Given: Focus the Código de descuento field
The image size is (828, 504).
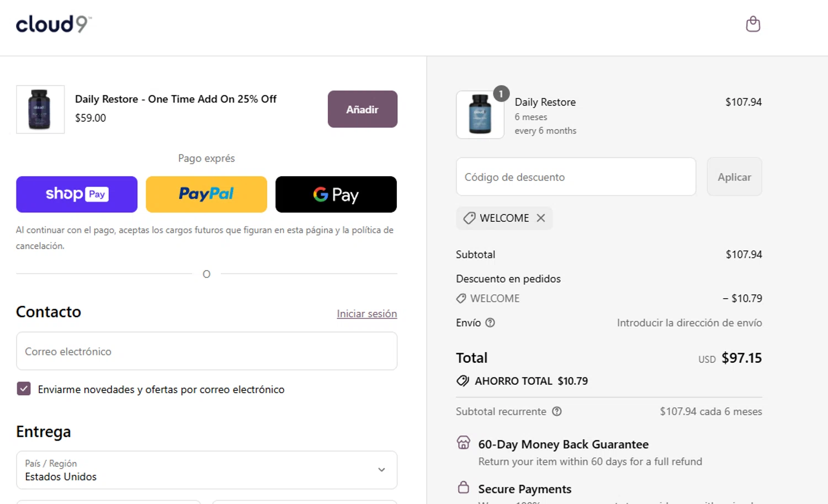Looking at the screenshot, I should pos(576,177).
